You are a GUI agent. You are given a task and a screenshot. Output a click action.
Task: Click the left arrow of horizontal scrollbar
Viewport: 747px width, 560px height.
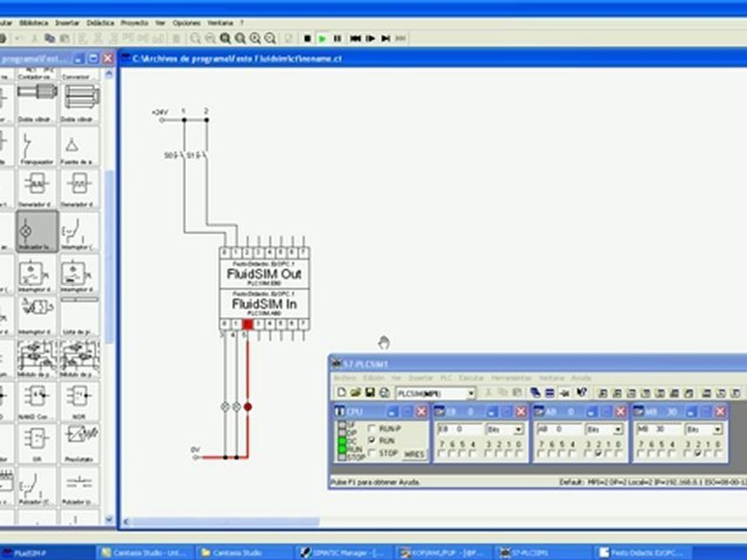pos(126,522)
